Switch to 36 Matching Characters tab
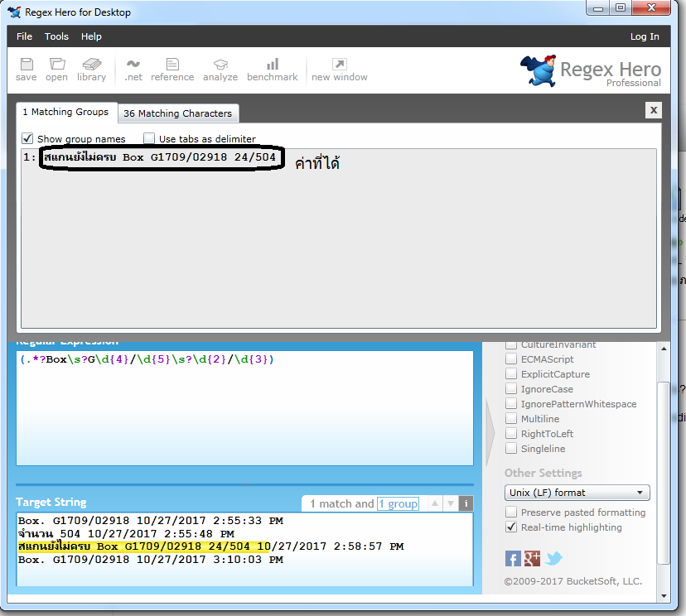This screenshot has height=616, width=686. [x=178, y=113]
